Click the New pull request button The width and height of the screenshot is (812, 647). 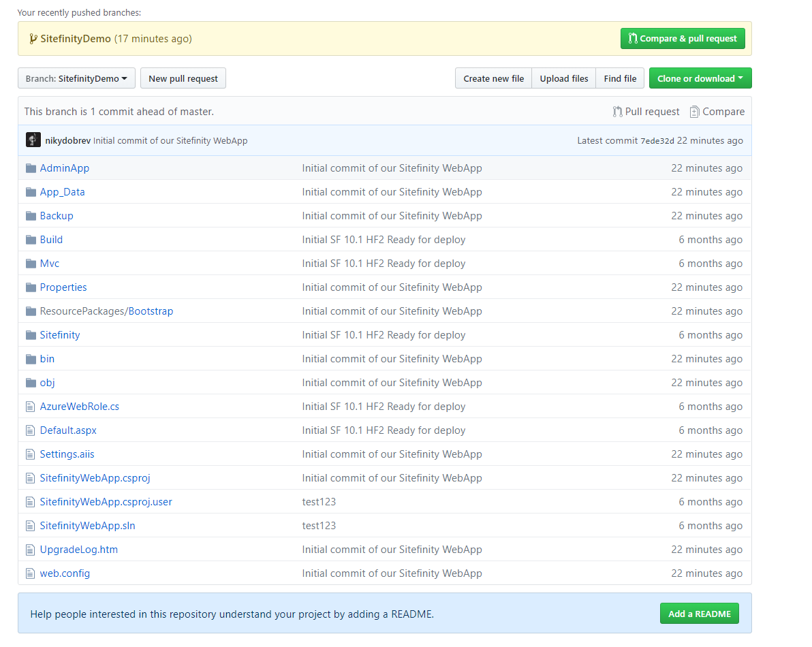(183, 78)
